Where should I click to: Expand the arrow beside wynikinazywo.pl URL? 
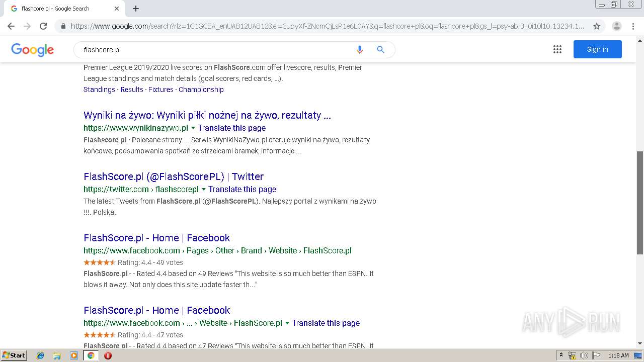[x=193, y=128]
